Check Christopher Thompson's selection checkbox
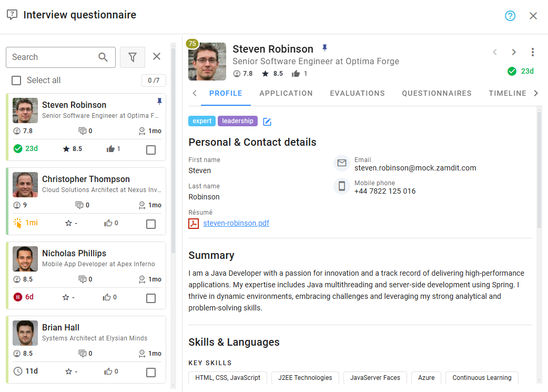Viewport: 548px width, 392px height. tap(151, 224)
